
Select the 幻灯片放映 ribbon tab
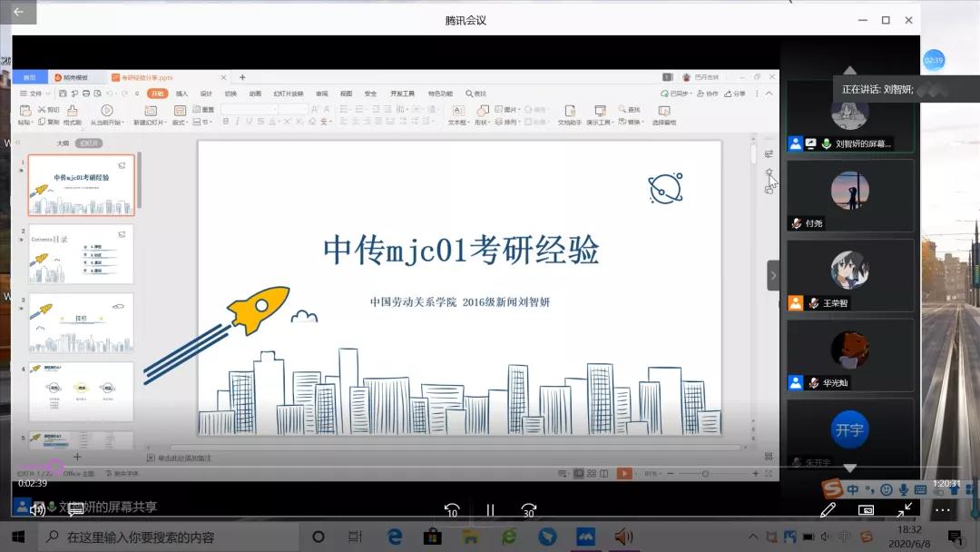(x=289, y=94)
